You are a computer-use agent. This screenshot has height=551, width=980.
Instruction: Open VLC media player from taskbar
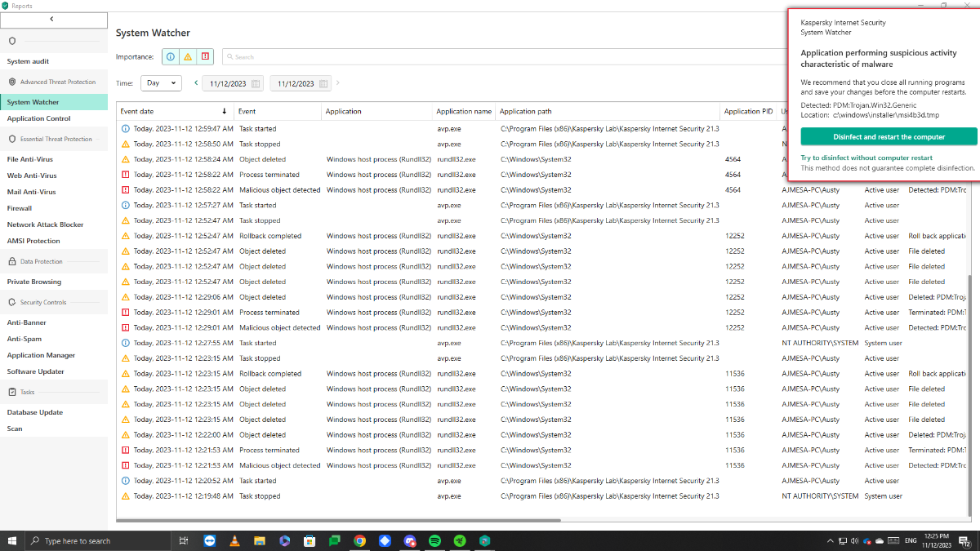(x=234, y=541)
